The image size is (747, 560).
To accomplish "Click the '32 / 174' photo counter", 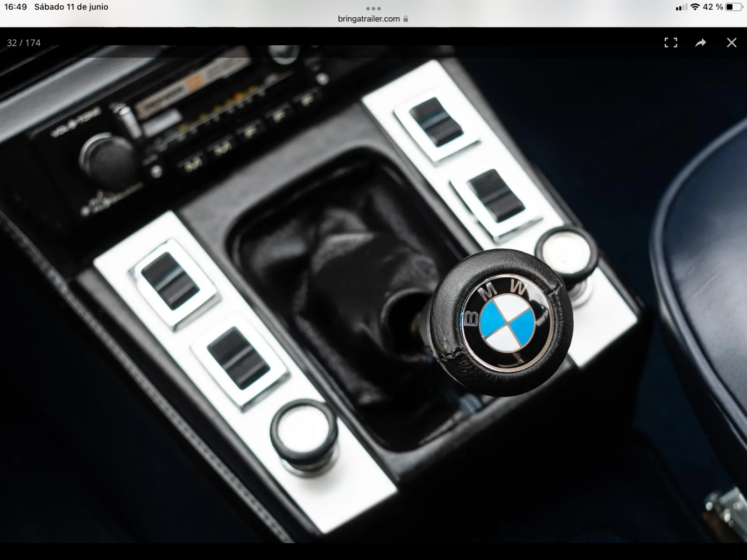I will 24,43.
